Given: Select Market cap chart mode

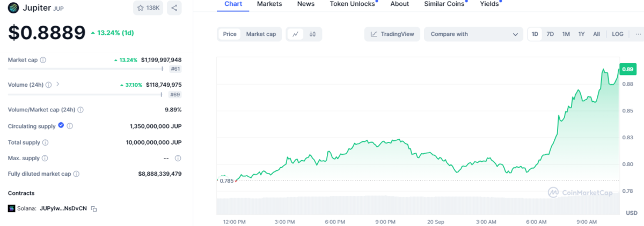Looking at the screenshot, I should click(261, 34).
